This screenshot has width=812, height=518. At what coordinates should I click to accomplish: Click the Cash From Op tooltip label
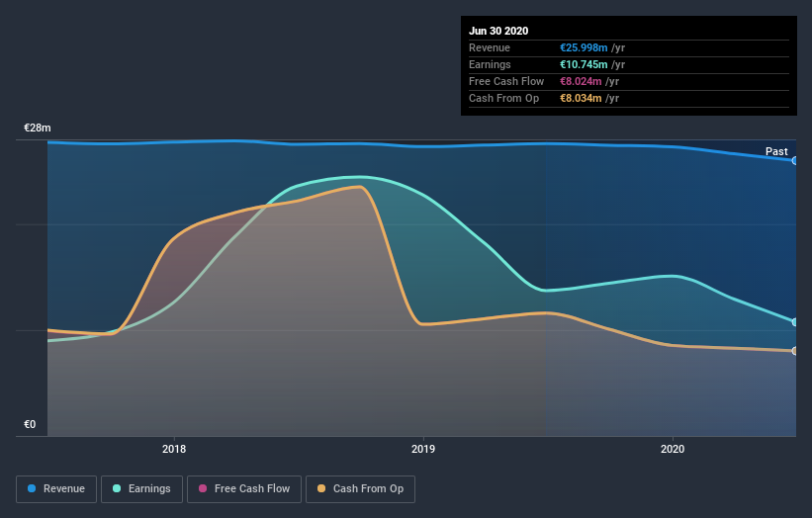point(503,98)
